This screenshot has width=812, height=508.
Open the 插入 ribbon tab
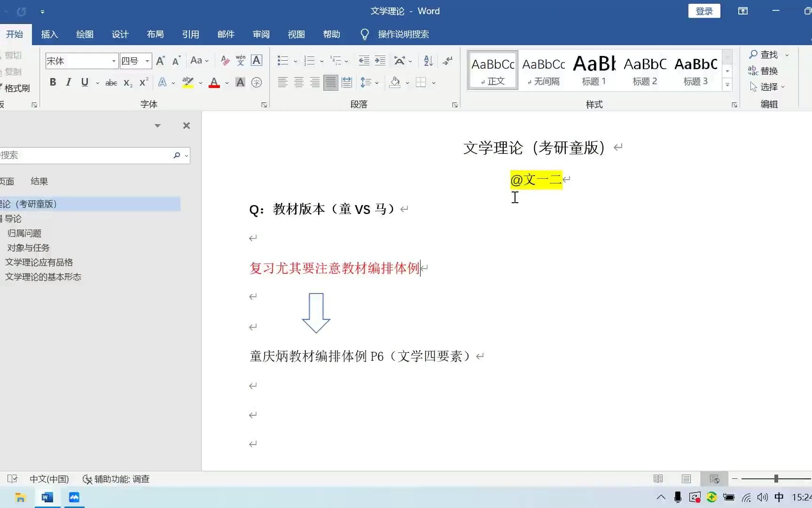click(49, 34)
